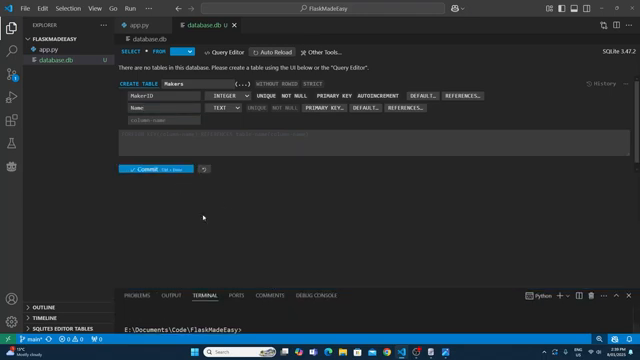Toggle WITHOUT ROWID table option
Image resolution: width=640 pixels, height=360 pixels.
(277, 84)
